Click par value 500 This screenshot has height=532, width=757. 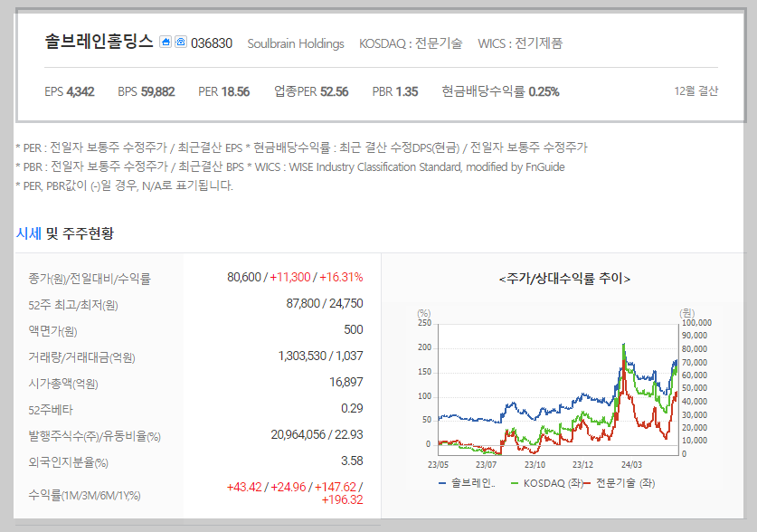point(354,329)
